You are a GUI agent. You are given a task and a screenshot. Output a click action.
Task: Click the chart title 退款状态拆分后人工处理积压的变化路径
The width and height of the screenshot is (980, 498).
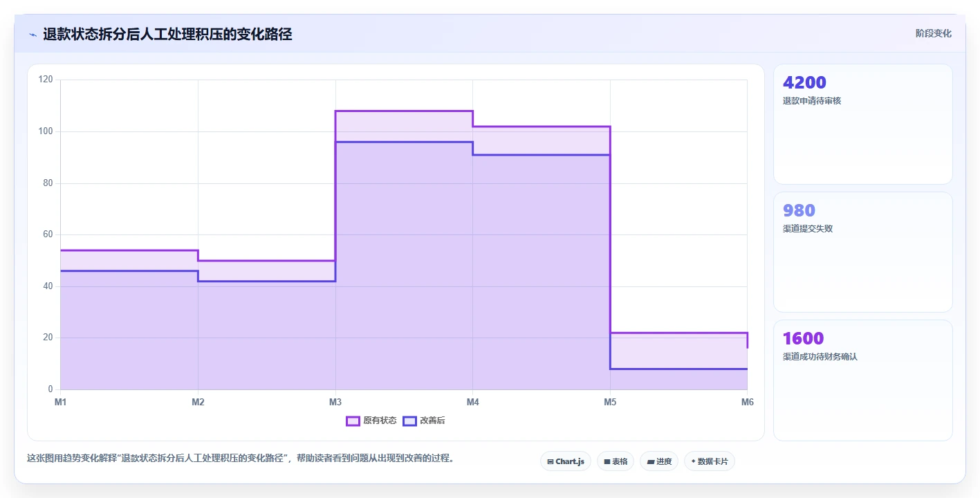click(x=167, y=35)
